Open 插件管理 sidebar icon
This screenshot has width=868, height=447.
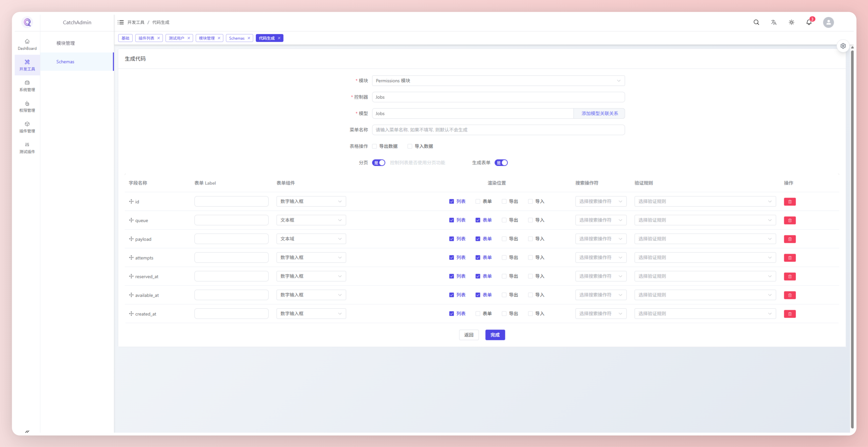point(27,127)
